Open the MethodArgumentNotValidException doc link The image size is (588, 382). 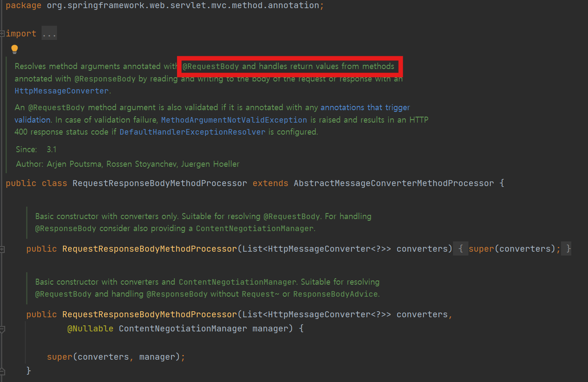(x=234, y=120)
